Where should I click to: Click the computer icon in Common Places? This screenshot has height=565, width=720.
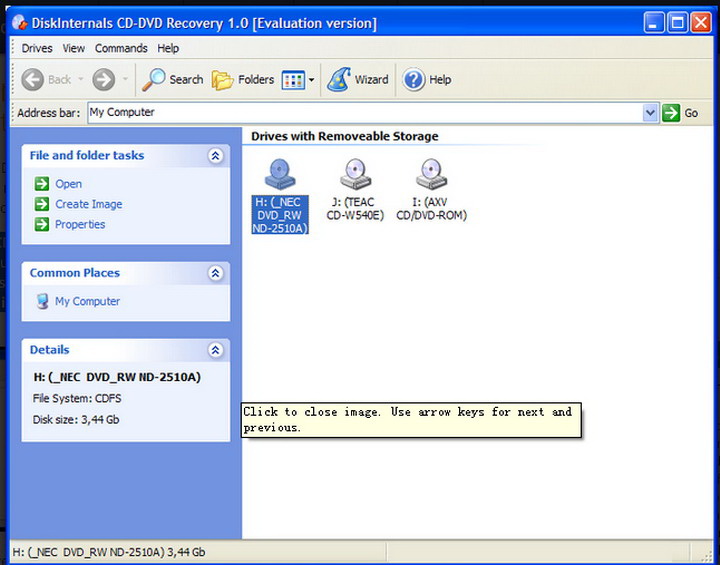click(x=42, y=301)
